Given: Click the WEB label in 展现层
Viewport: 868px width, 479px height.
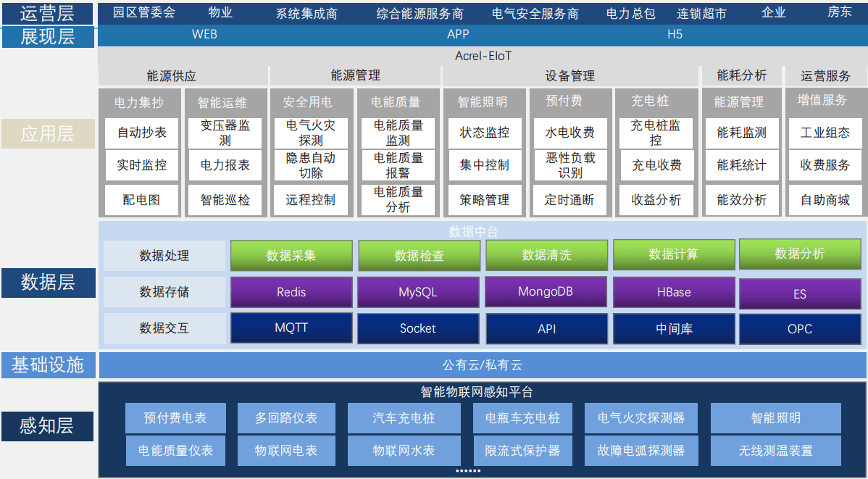Looking at the screenshot, I should 204,34.
